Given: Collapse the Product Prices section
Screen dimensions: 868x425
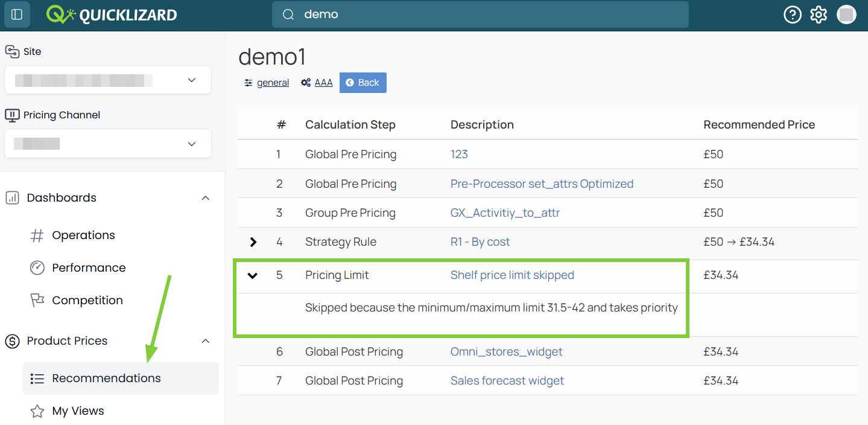Looking at the screenshot, I should point(206,341).
